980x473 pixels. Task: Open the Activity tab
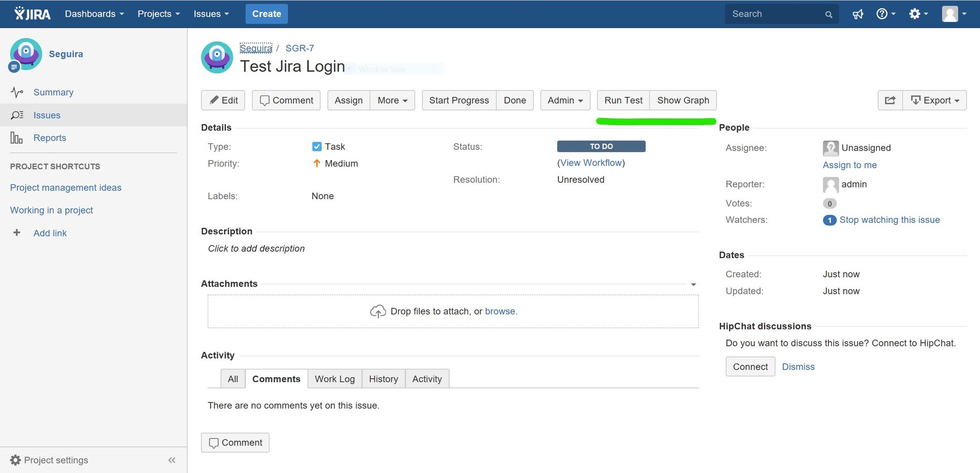(x=427, y=379)
